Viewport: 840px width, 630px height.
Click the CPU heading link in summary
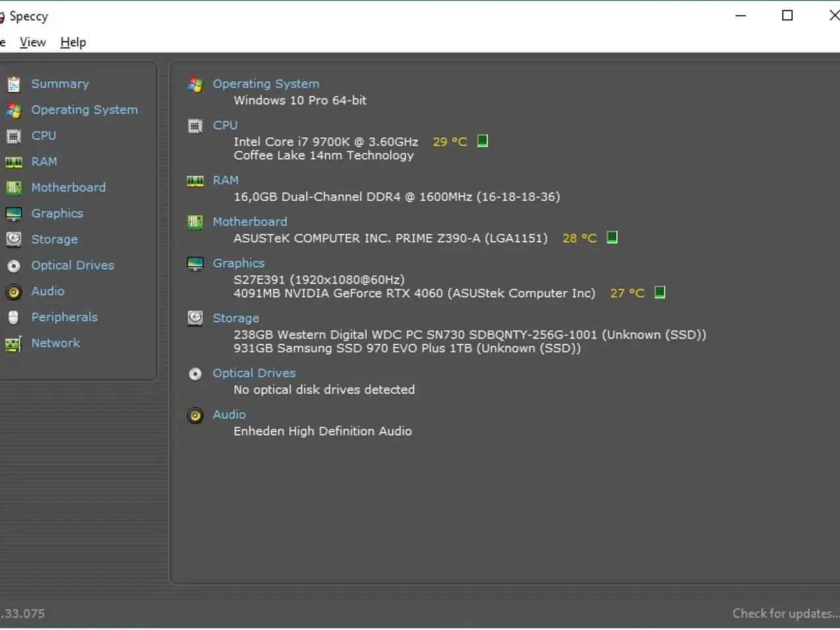pyautogui.click(x=225, y=125)
